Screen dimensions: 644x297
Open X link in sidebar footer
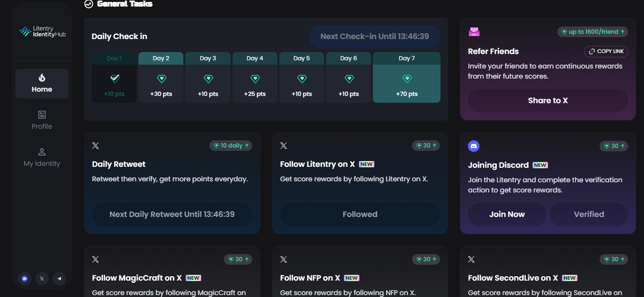42,278
